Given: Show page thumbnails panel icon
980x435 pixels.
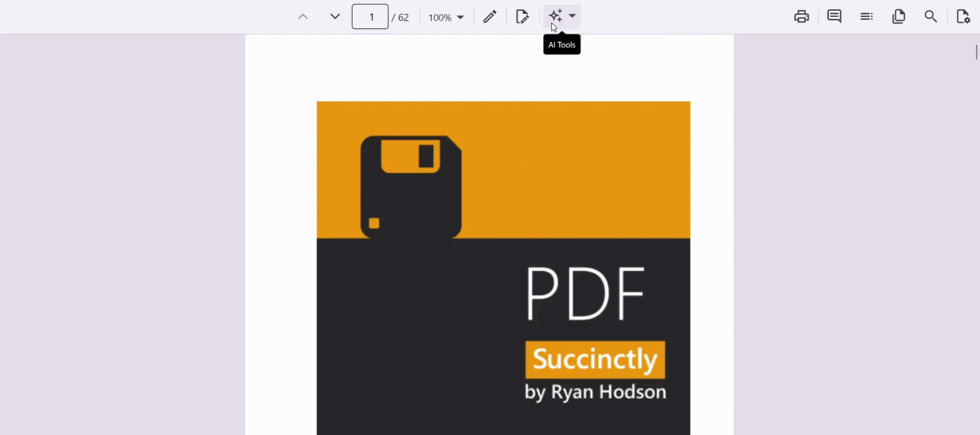Looking at the screenshot, I should click(x=899, y=17).
